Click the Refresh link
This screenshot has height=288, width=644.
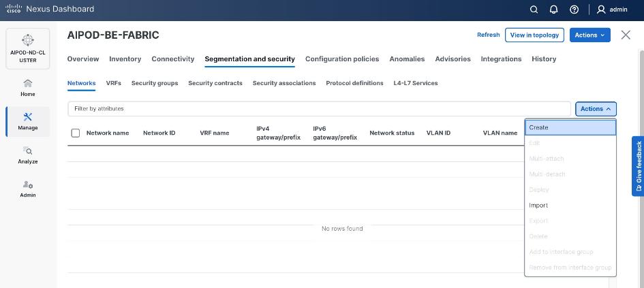488,35
